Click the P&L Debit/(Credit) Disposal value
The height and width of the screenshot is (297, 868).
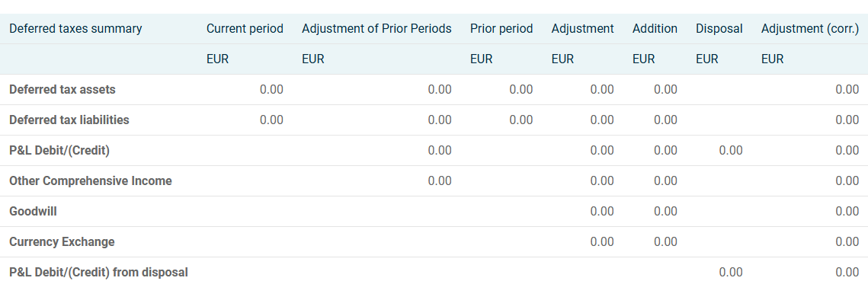coord(731,151)
